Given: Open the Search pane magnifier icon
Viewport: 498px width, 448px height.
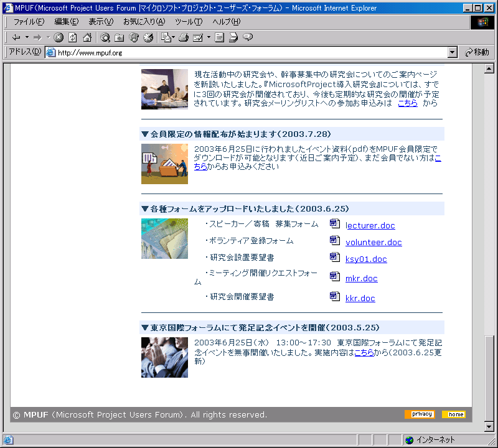Looking at the screenshot, I should pyautogui.click(x=105, y=37).
